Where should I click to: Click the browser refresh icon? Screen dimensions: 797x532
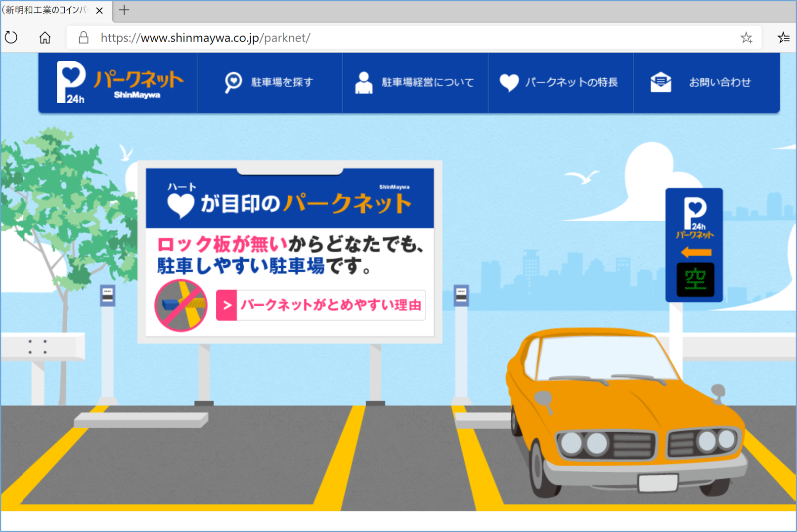point(11,38)
